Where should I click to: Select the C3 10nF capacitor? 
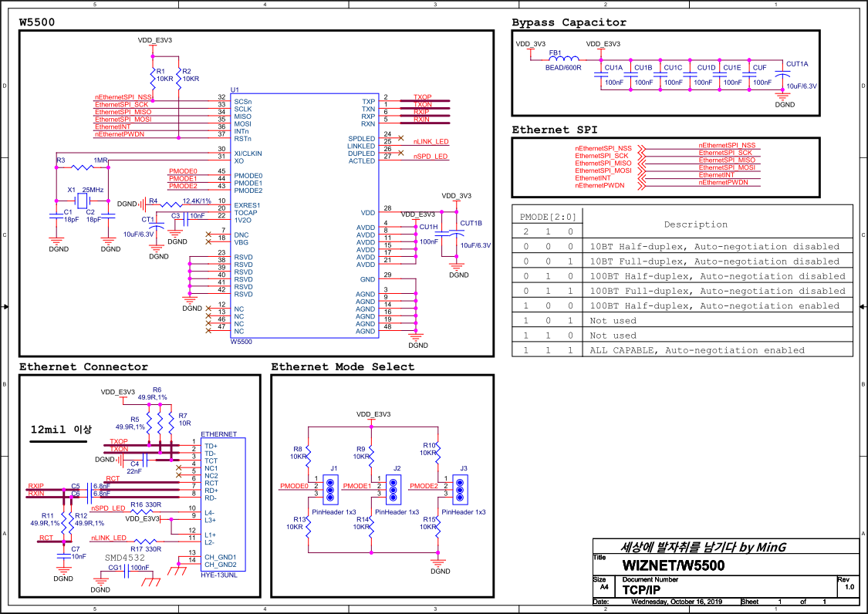point(185,220)
